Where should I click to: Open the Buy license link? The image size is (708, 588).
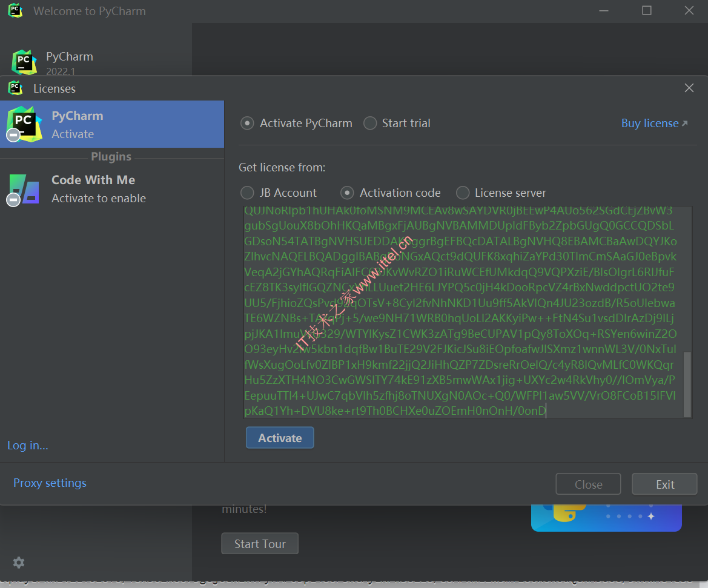pyautogui.click(x=654, y=124)
